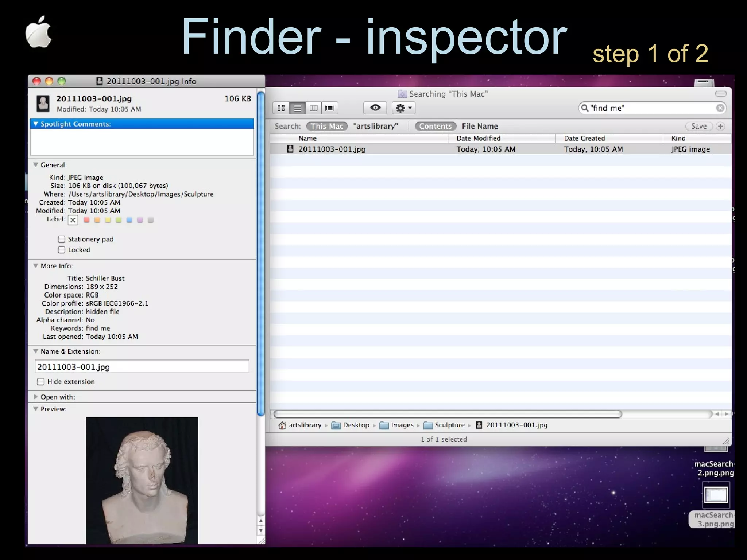Switch Finder to column view
Viewport: 747px width, 560px height.
313,108
